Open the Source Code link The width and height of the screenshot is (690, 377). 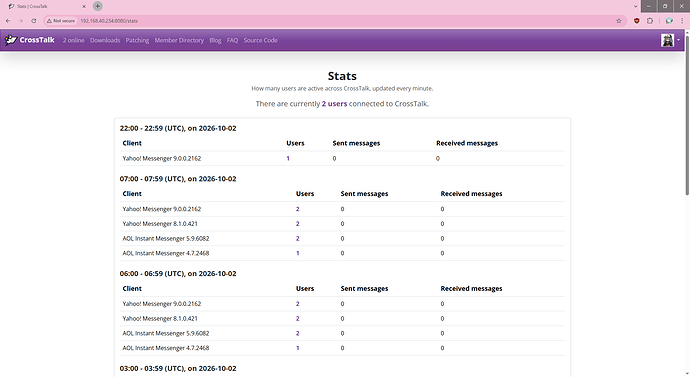[x=261, y=40]
